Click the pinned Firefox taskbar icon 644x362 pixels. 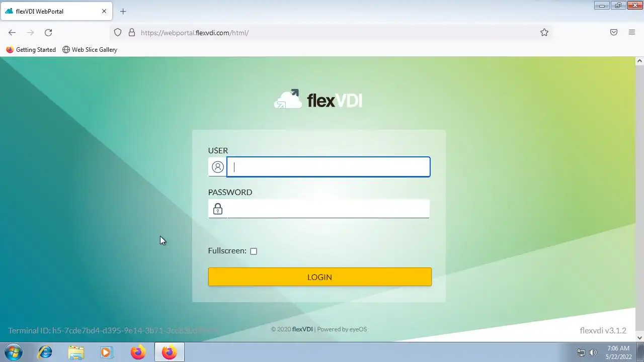click(x=138, y=352)
